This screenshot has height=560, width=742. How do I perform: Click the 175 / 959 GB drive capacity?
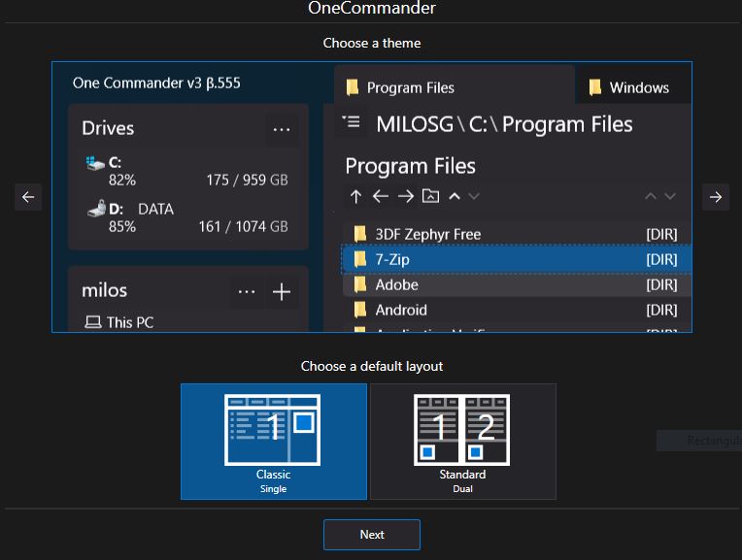247,180
